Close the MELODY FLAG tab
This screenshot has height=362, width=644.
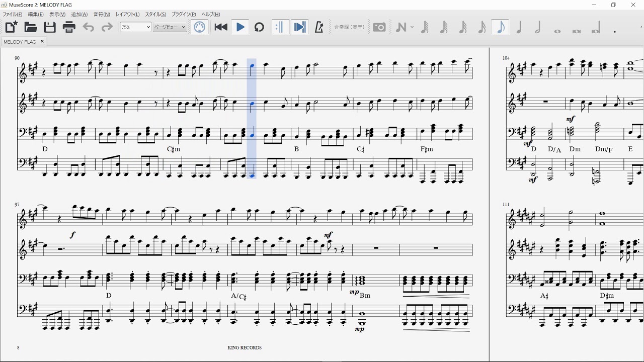42,41
